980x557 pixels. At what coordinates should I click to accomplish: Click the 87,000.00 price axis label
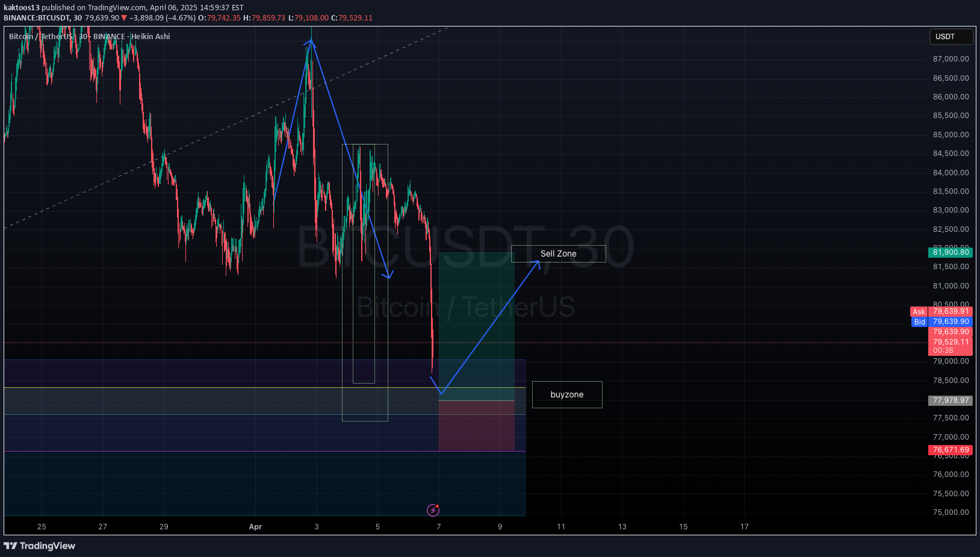coord(951,59)
